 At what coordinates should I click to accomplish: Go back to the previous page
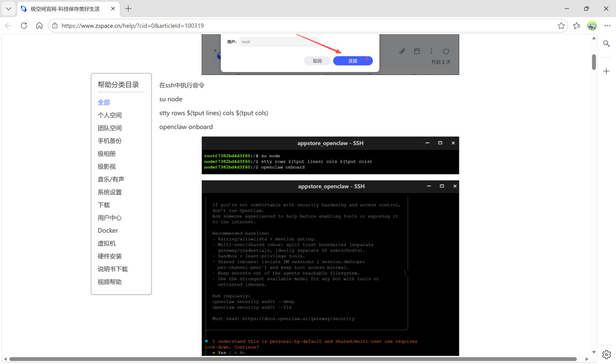[9, 25]
